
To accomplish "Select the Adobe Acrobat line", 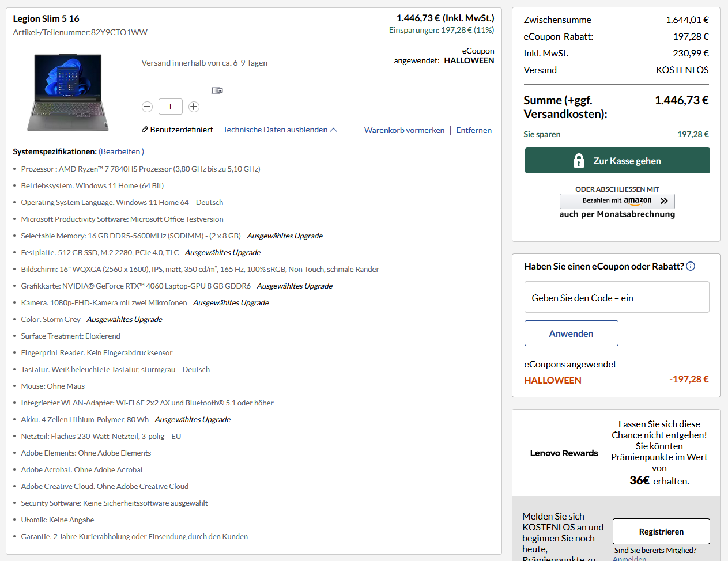I will (x=82, y=469).
